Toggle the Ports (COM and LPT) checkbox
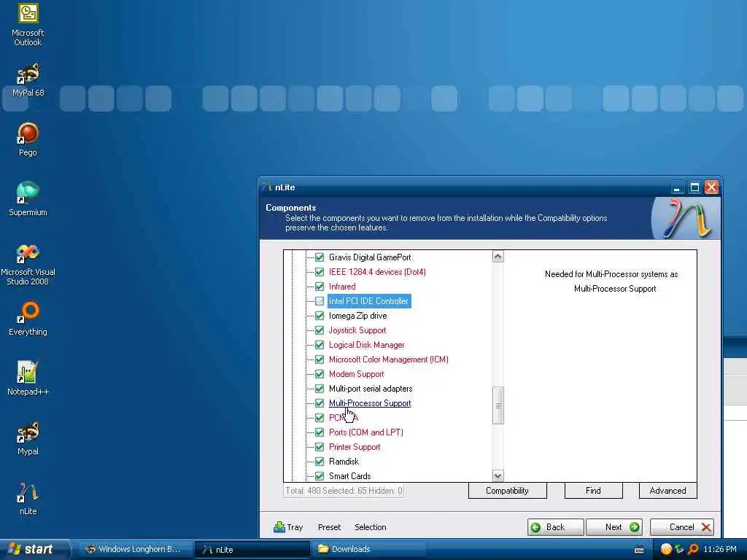Screen dimensions: 747x560 pyautogui.click(x=320, y=432)
